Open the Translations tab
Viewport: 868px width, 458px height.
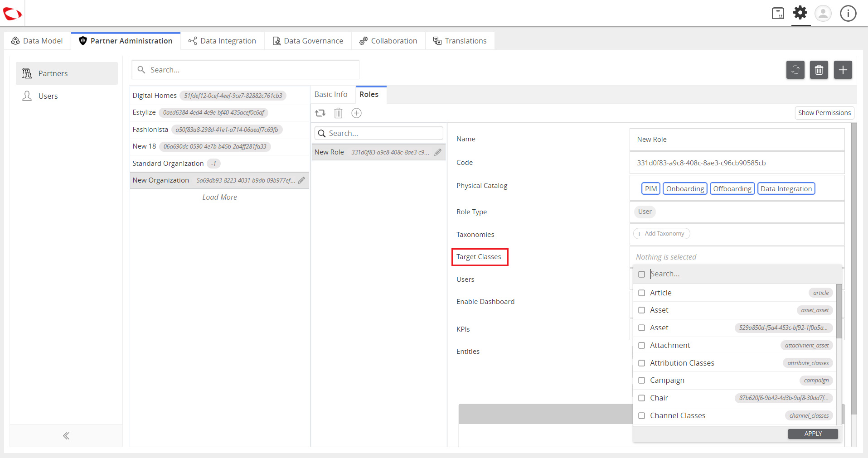point(460,41)
